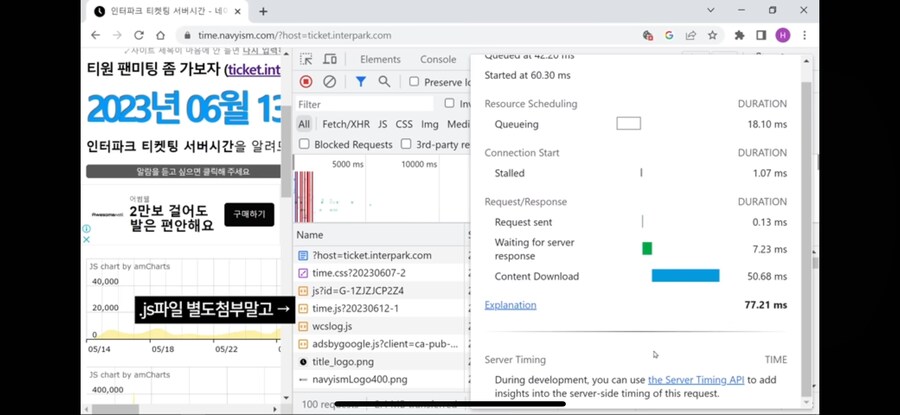Image resolution: width=900 pixels, height=415 pixels.
Task: Activate DevTools inspect element picker
Action: click(307, 59)
